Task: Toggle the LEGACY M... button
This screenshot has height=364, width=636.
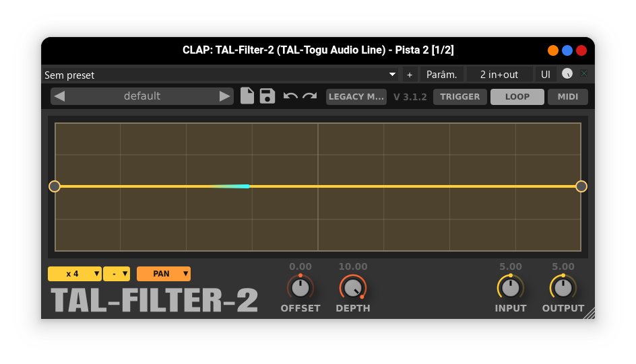Action: 356,97
